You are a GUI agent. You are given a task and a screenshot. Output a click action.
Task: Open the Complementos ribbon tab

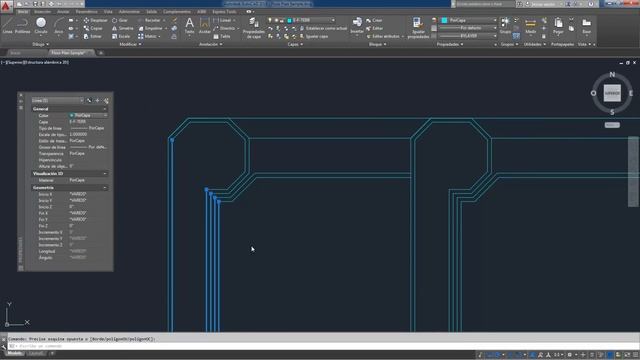(176, 12)
